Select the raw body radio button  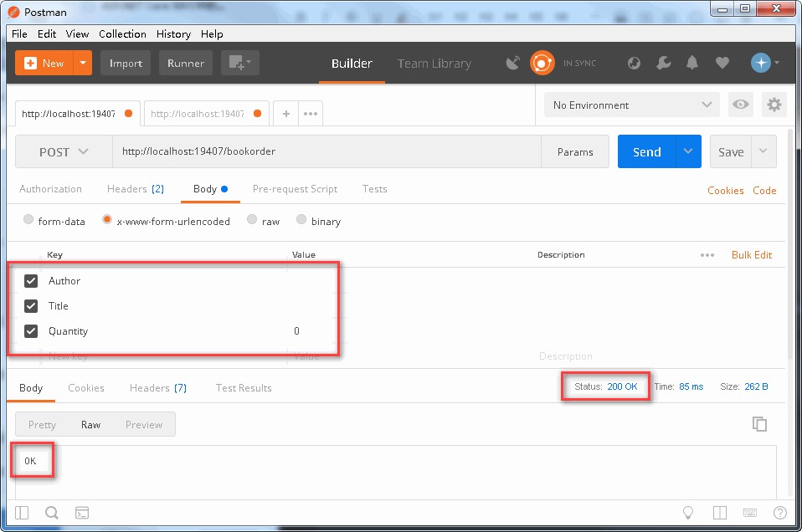(x=252, y=220)
